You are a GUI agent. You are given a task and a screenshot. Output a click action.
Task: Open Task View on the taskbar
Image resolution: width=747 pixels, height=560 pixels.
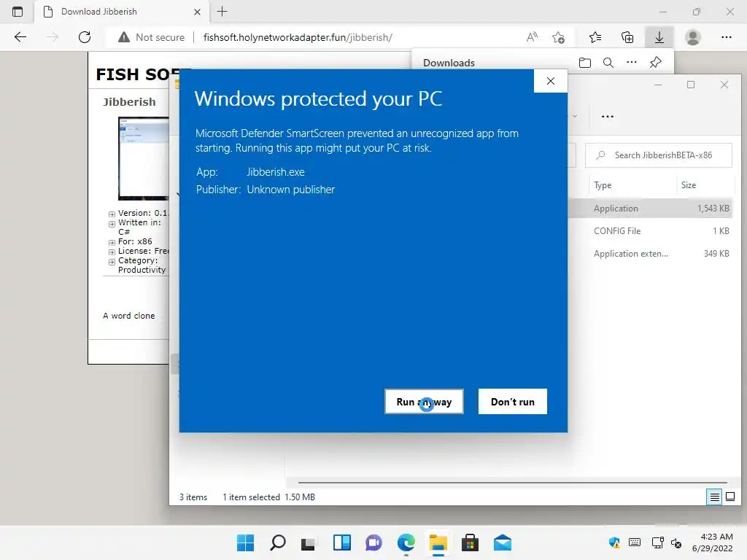[x=309, y=542]
